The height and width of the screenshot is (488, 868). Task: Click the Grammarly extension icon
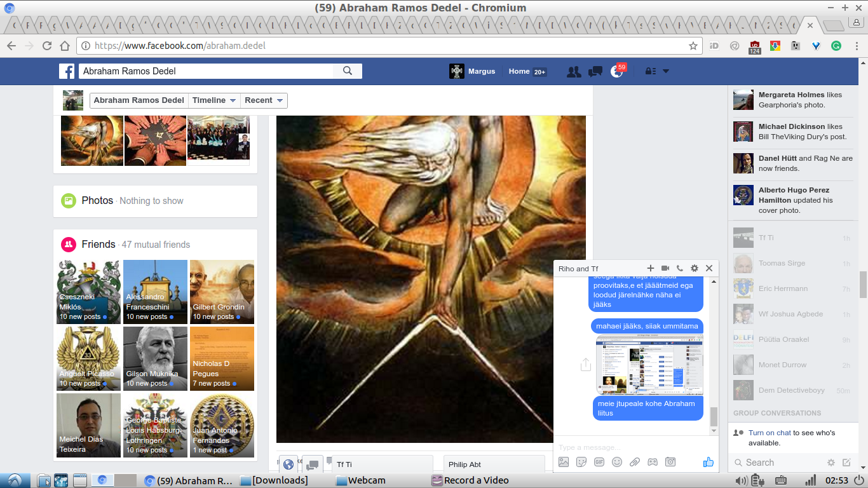(836, 46)
